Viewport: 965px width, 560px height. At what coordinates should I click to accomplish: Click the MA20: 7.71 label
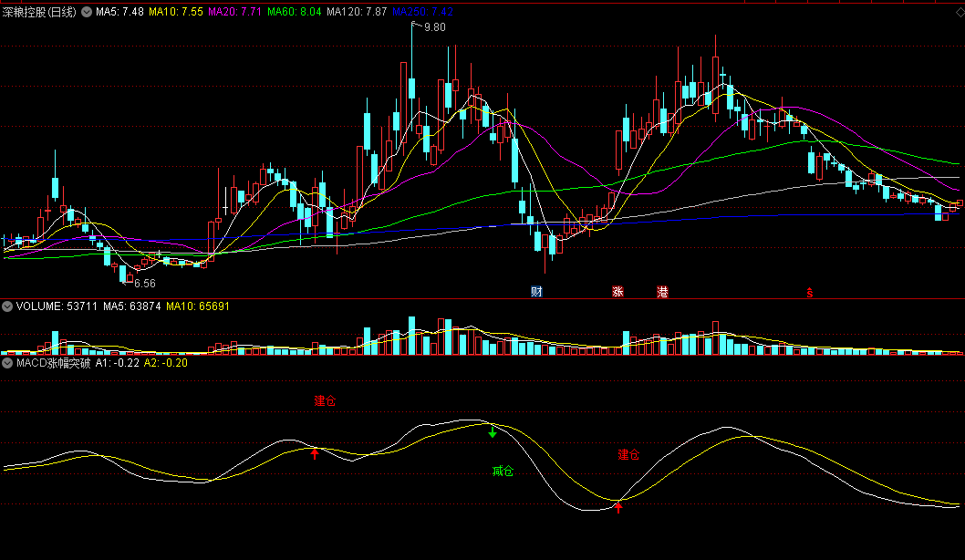[x=235, y=12]
